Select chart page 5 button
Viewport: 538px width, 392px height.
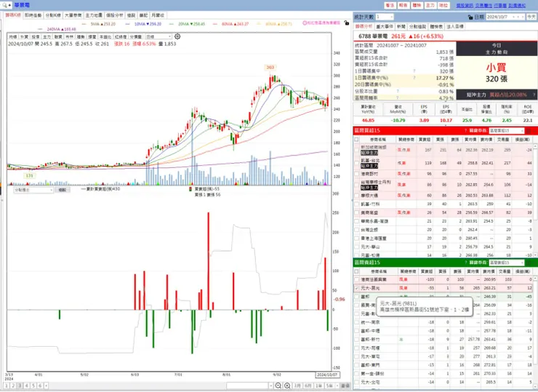(33, 386)
